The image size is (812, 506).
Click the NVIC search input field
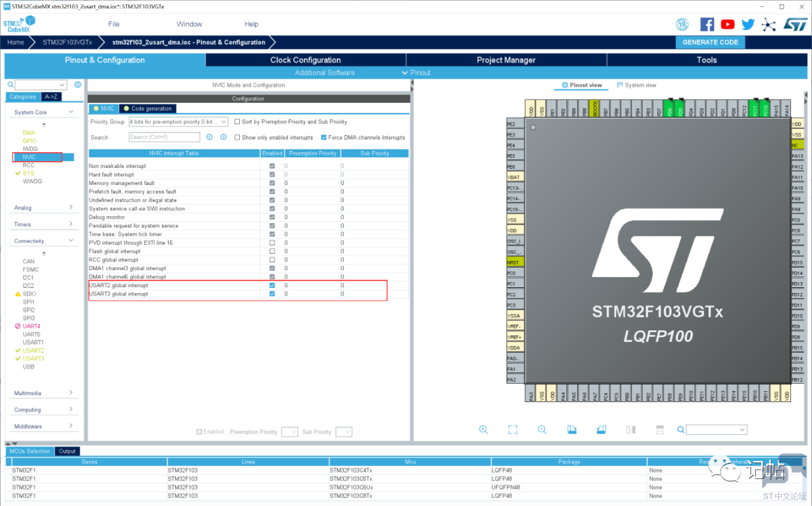164,137
